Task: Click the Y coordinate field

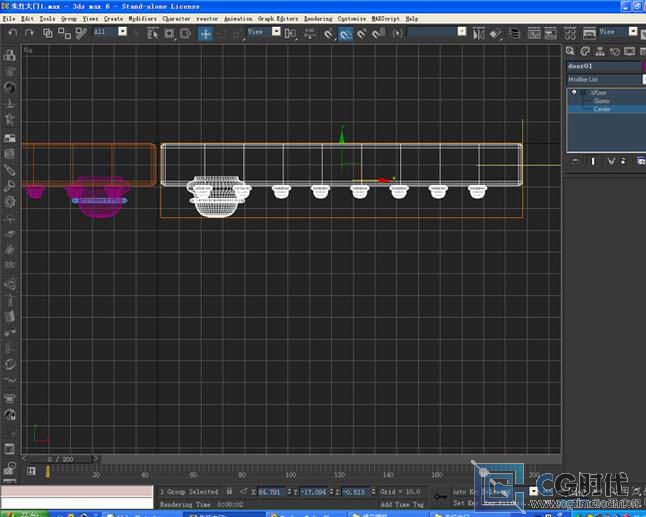Action: coord(314,492)
